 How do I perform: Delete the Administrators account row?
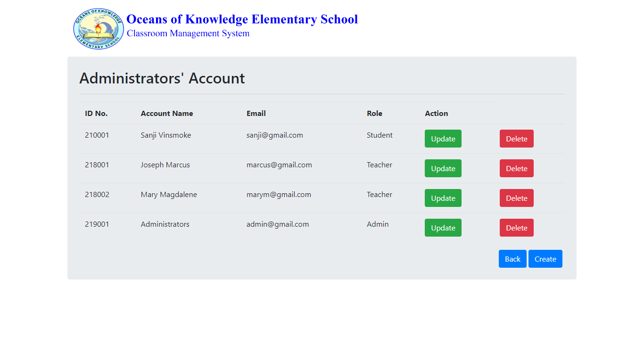(x=516, y=228)
